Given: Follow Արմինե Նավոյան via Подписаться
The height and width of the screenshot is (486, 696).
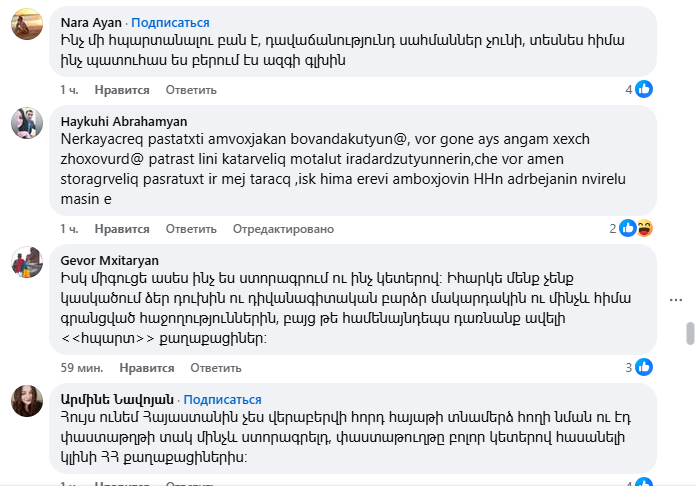Looking at the screenshot, I should pyautogui.click(x=223, y=399).
